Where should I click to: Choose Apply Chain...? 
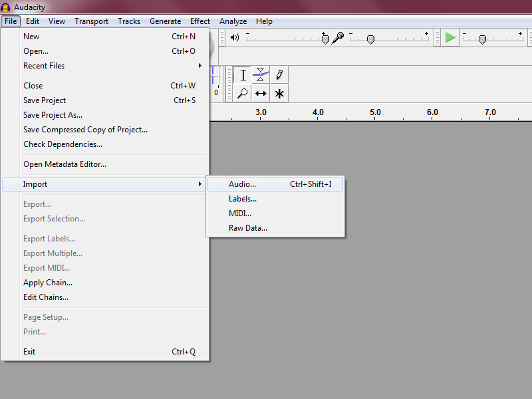tap(105, 282)
